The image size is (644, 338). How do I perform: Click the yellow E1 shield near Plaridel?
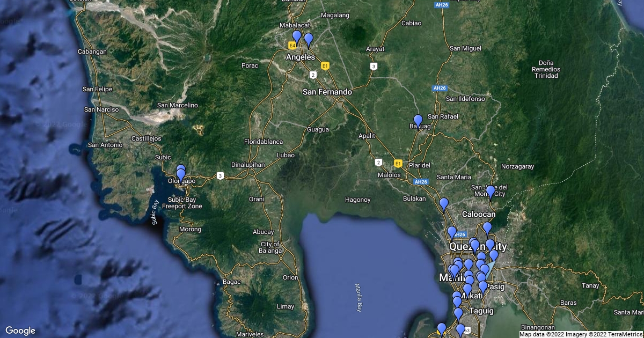click(x=398, y=163)
